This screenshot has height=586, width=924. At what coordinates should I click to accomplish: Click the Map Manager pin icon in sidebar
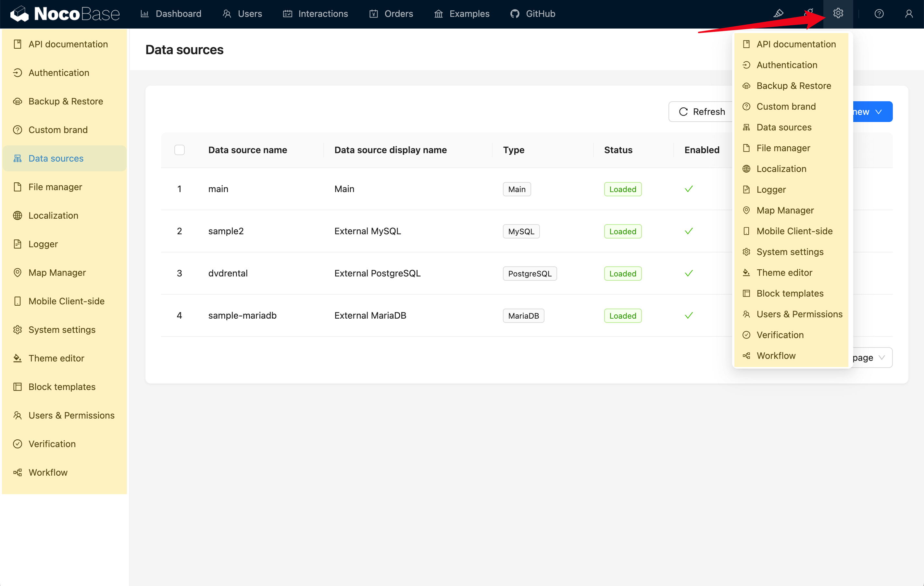18,273
